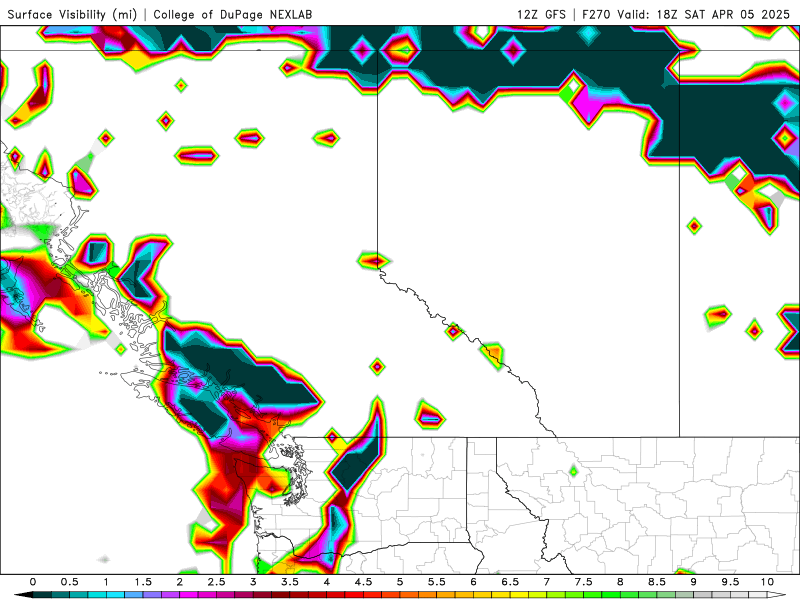Click the '0.5' legend label

69,582
